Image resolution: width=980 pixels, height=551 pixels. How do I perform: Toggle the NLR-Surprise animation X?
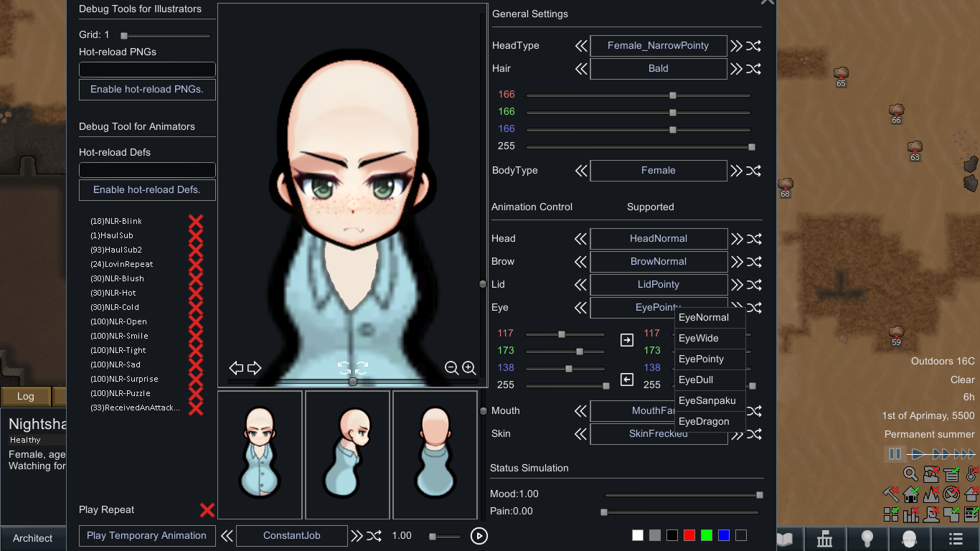tap(196, 379)
